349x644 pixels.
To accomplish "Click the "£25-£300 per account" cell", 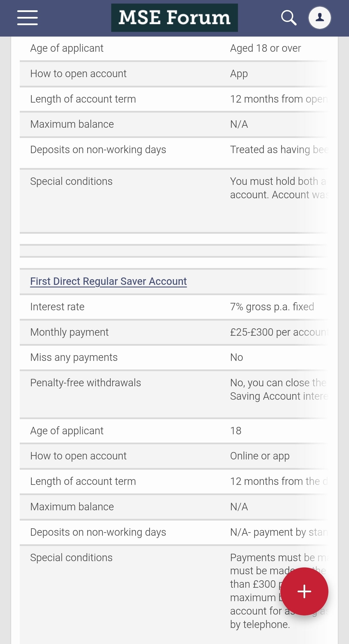I will coord(279,332).
